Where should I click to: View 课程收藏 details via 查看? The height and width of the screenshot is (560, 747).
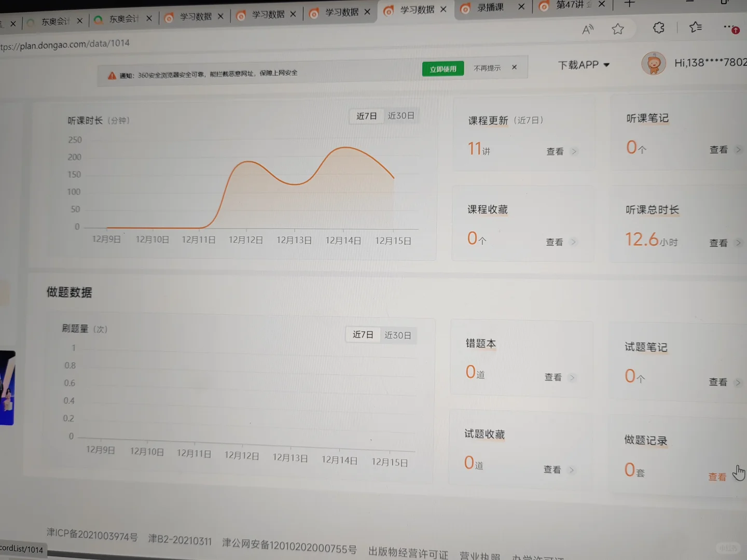tap(554, 242)
